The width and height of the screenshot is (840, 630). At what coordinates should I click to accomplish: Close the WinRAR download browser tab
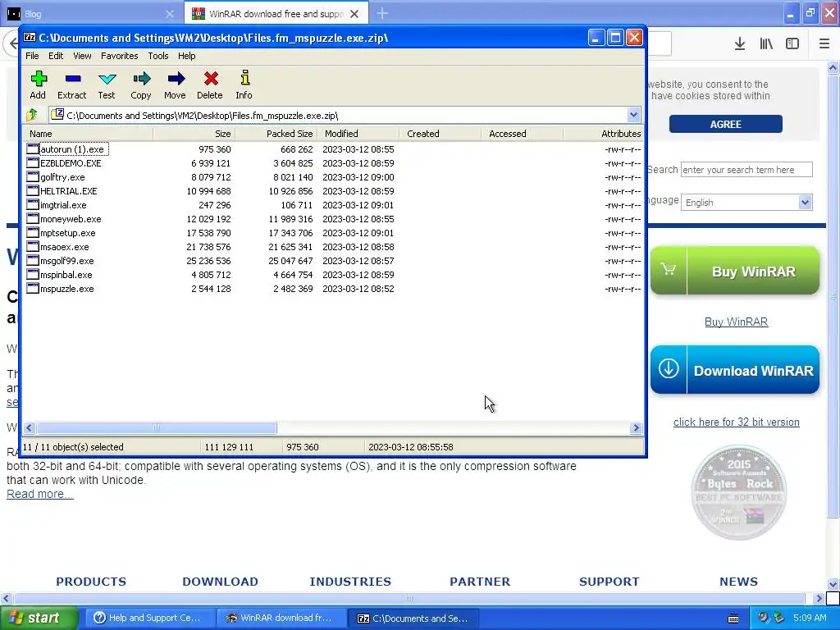pos(354,14)
